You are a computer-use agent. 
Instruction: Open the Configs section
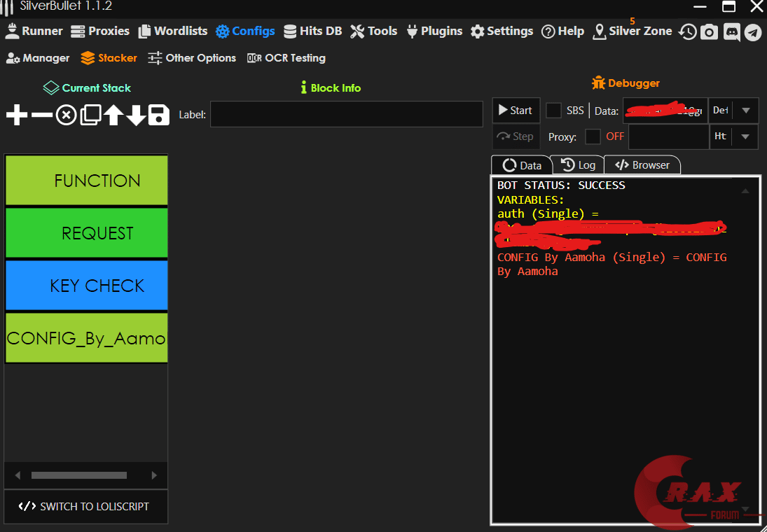point(245,31)
